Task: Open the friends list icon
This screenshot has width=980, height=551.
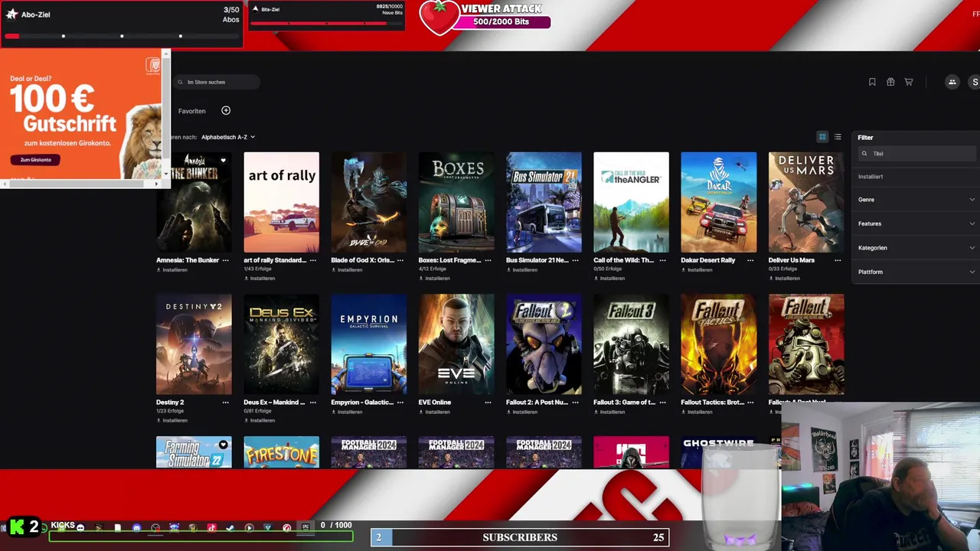Action: (x=952, y=82)
